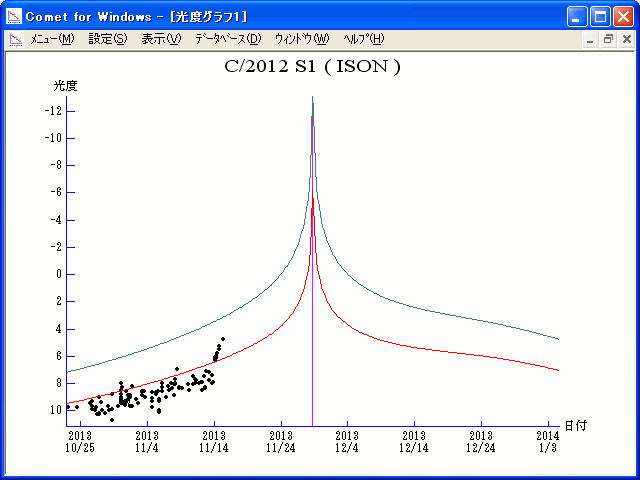Click the -2 magnitude axis label

(x=56, y=247)
